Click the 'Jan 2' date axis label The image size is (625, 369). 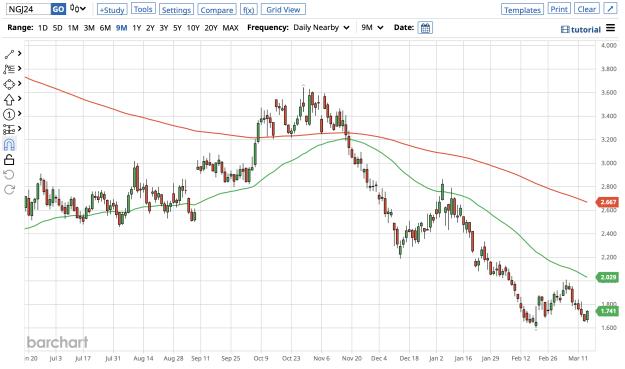point(436,358)
